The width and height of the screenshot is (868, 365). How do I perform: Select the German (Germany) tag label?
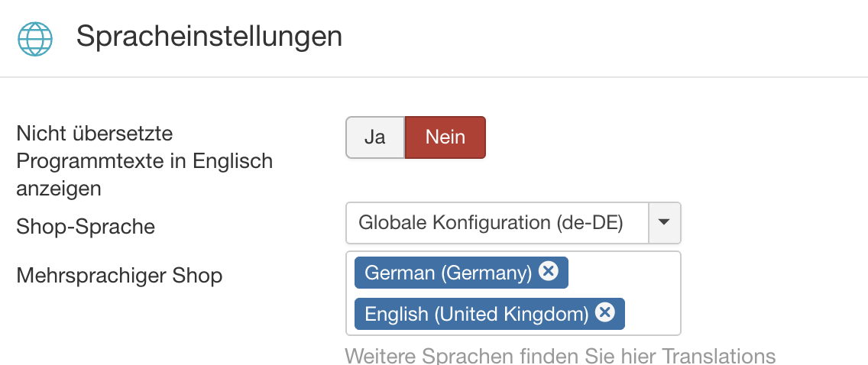tap(448, 273)
